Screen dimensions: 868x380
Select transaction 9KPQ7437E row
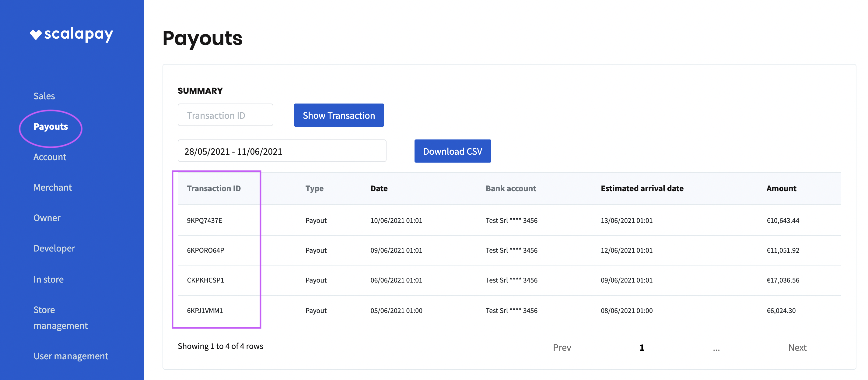click(x=205, y=220)
